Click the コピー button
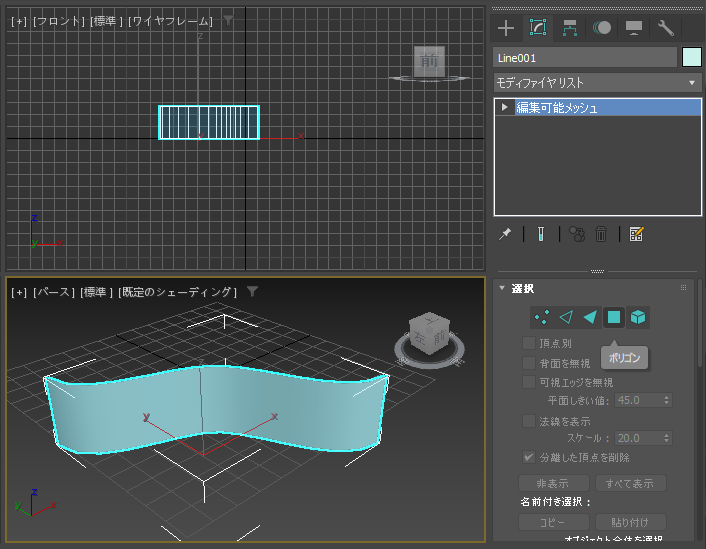The image size is (706, 549). (x=554, y=522)
